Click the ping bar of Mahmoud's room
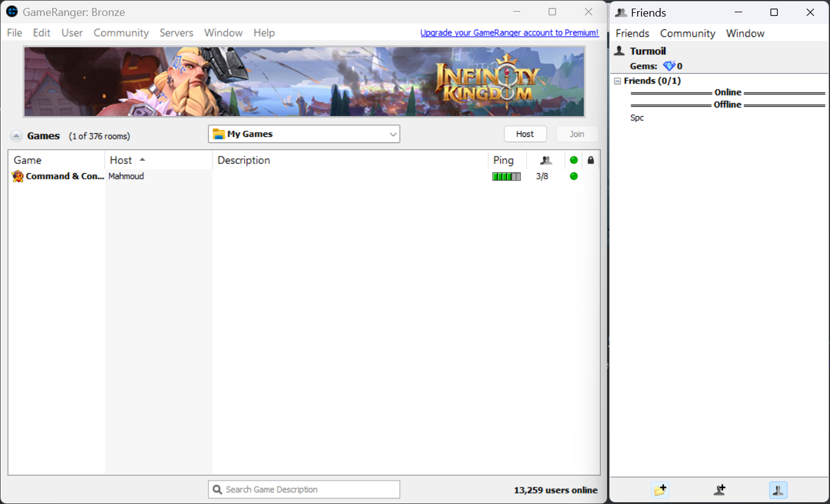 click(x=506, y=177)
